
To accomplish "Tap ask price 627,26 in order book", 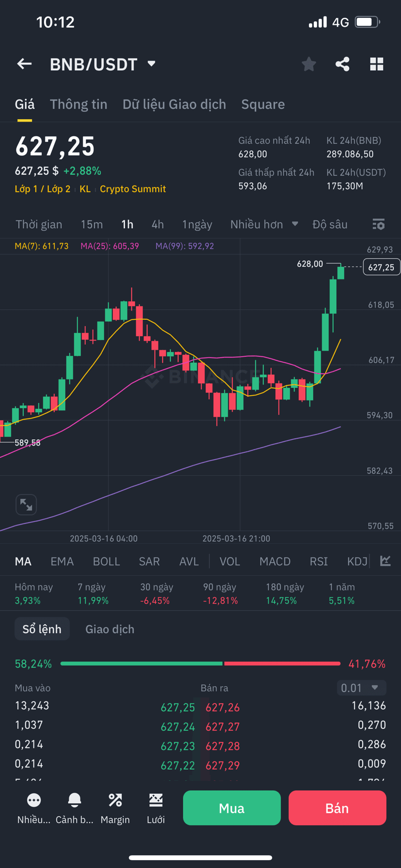I will click(x=223, y=707).
